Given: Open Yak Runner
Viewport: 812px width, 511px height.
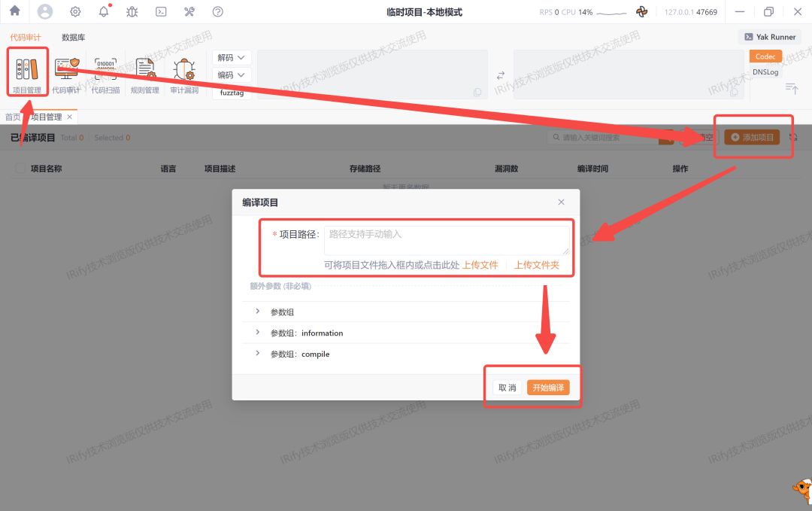Looking at the screenshot, I should pos(770,37).
